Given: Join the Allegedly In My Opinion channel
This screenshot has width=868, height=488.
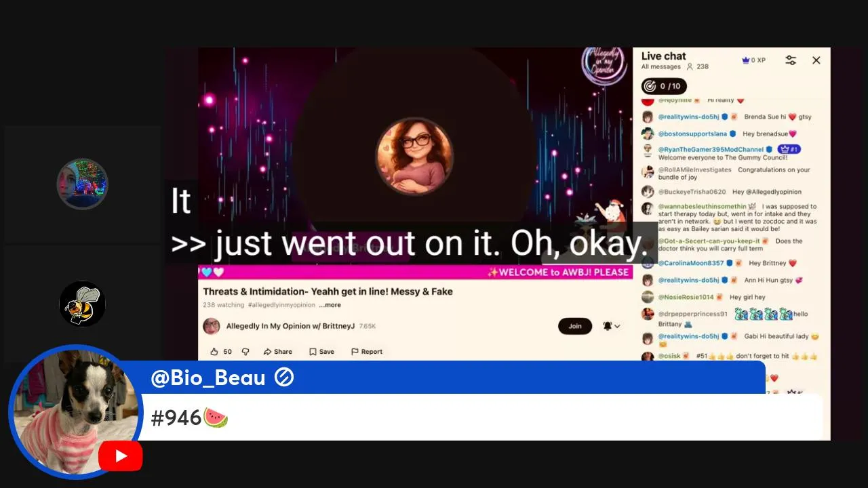Looking at the screenshot, I should (x=575, y=326).
